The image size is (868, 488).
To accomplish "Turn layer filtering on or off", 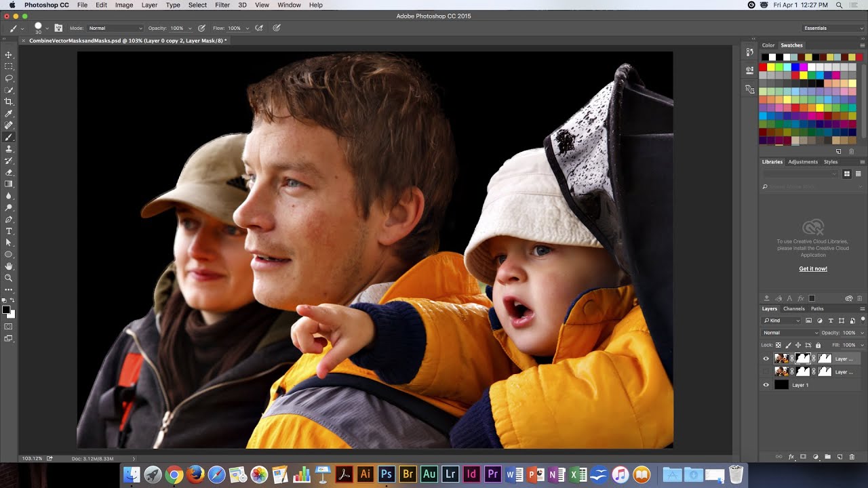I will [863, 320].
